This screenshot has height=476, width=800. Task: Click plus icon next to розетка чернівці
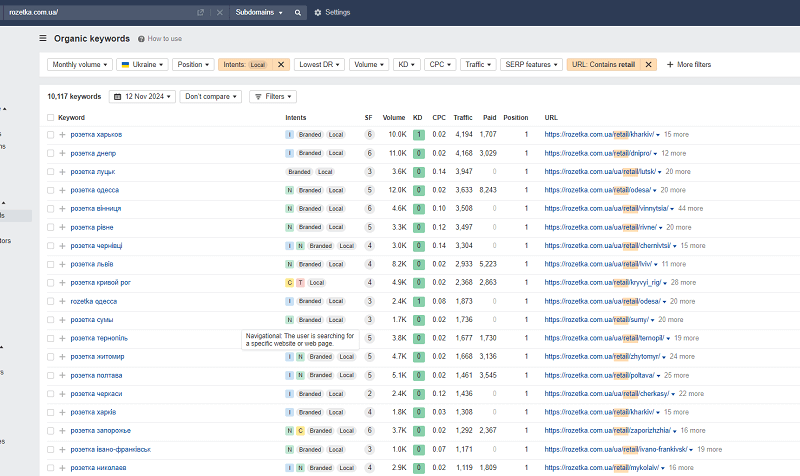pos(62,246)
